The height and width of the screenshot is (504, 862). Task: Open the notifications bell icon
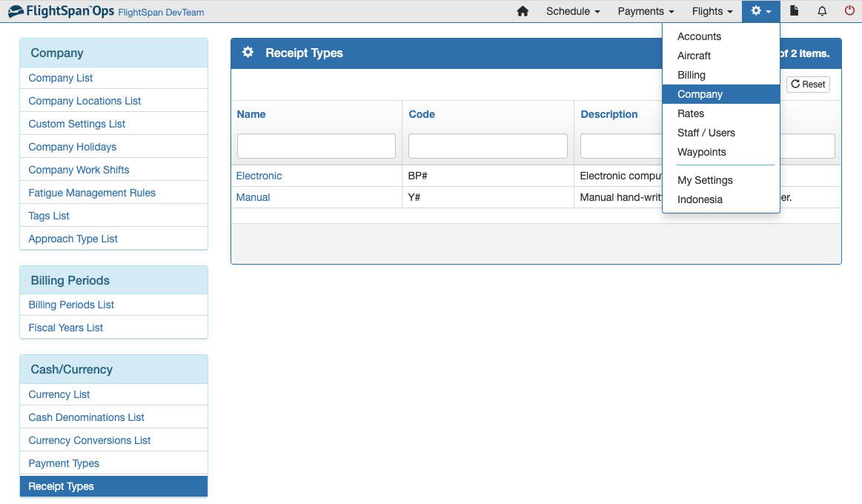[x=822, y=11]
